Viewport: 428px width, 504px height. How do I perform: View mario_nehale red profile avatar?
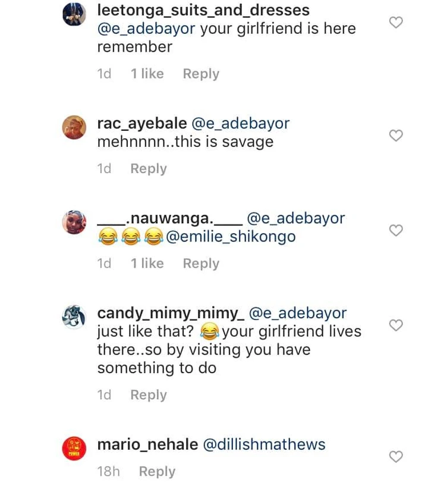click(x=74, y=449)
